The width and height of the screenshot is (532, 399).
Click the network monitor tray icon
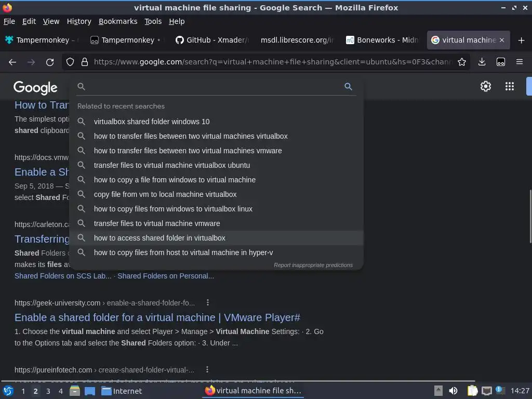pos(486,391)
